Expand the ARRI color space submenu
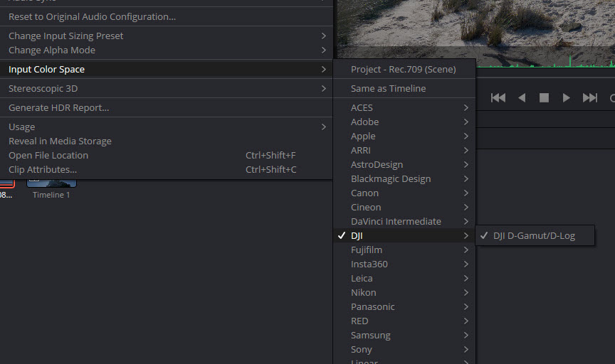Screen dimensions: 615x364 pos(404,151)
